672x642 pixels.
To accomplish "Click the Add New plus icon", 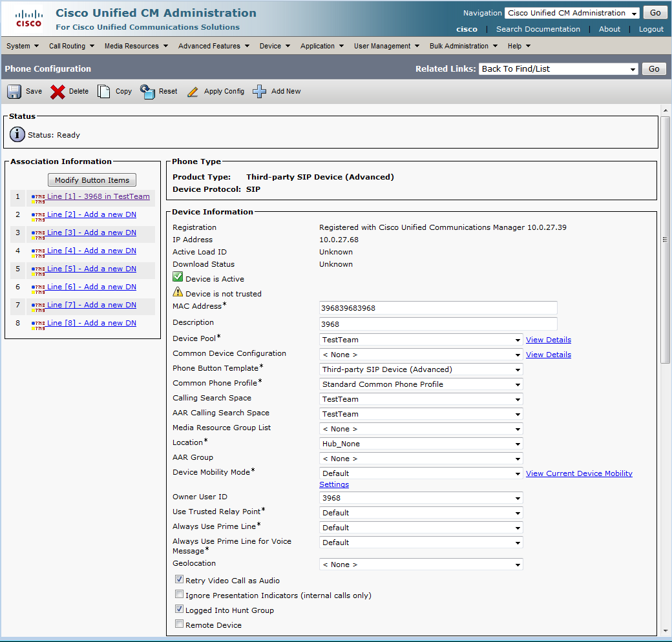I will click(x=260, y=92).
